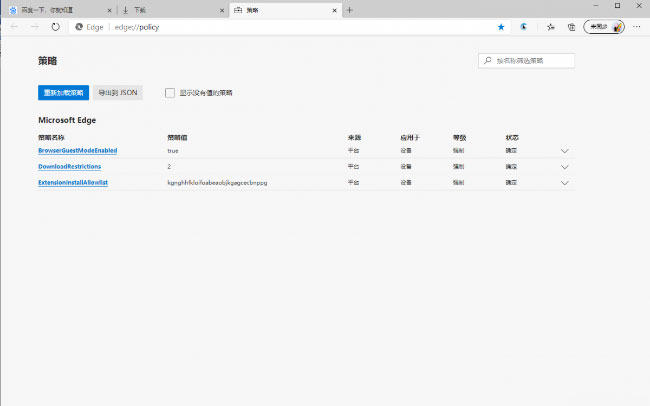The width and height of the screenshot is (650, 406).
Task: Expand the DownloadRestrictions row chevron
Action: point(565,167)
